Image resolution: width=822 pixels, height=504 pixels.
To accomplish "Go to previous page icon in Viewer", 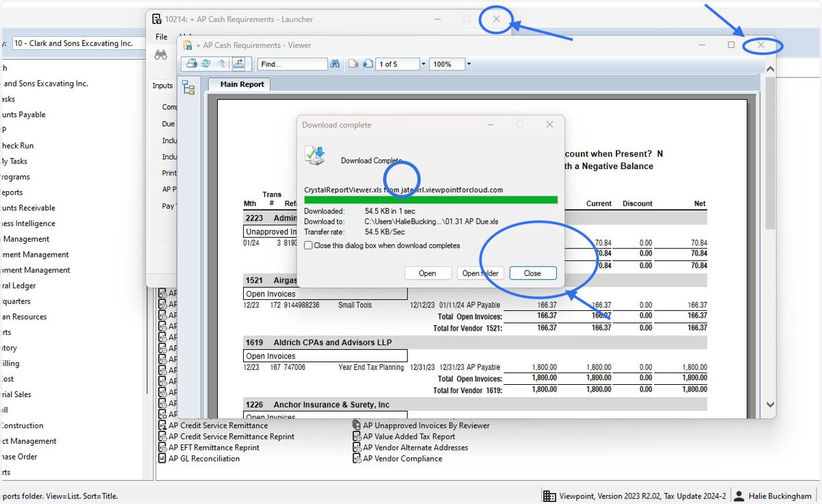I will click(353, 64).
